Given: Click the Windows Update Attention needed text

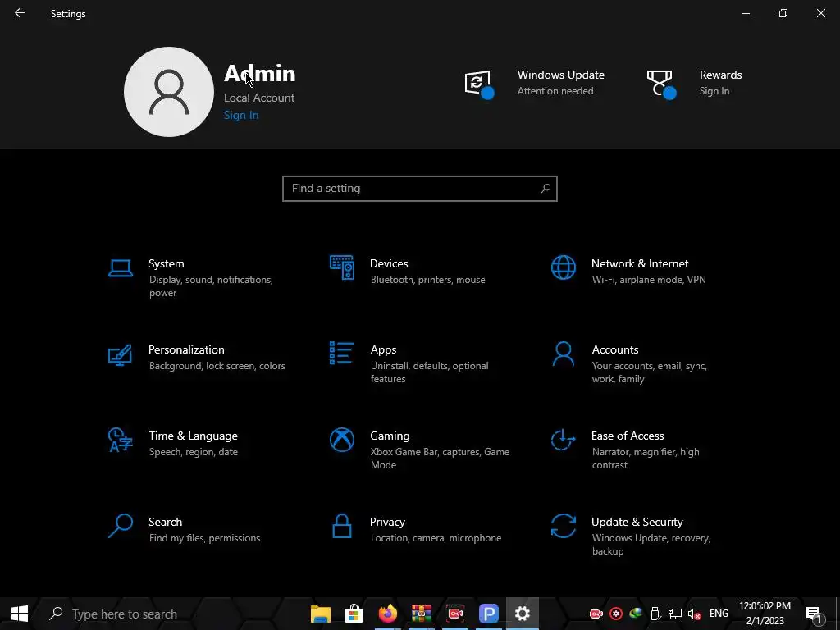Looking at the screenshot, I should 555,91.
